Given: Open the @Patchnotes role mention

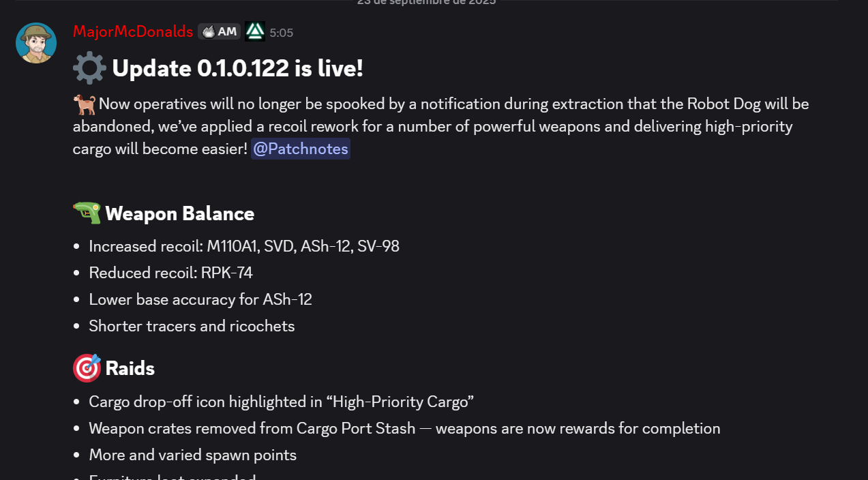Looking at the screenshot, I should pos(301,149).
